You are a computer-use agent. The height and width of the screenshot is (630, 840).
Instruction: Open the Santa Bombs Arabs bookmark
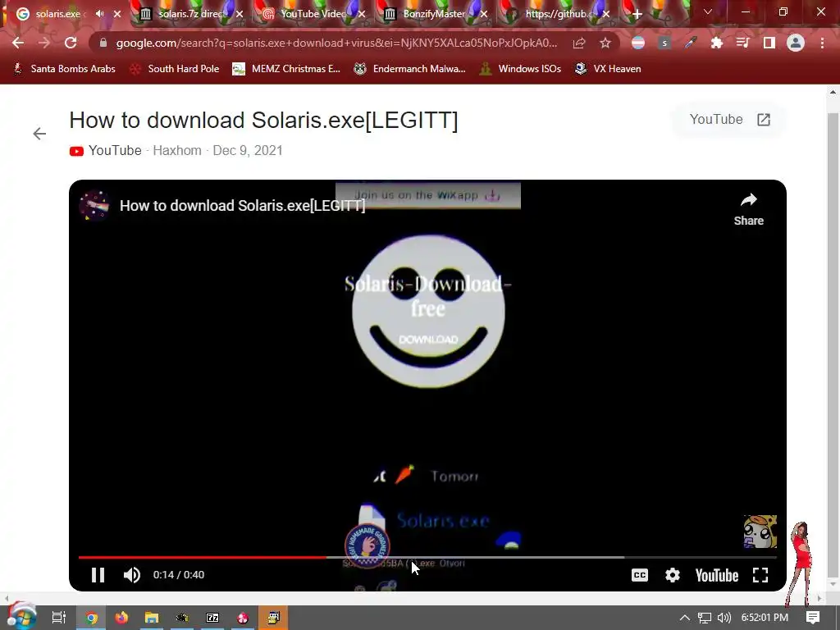pyautogui.click(x=64, y=69)
